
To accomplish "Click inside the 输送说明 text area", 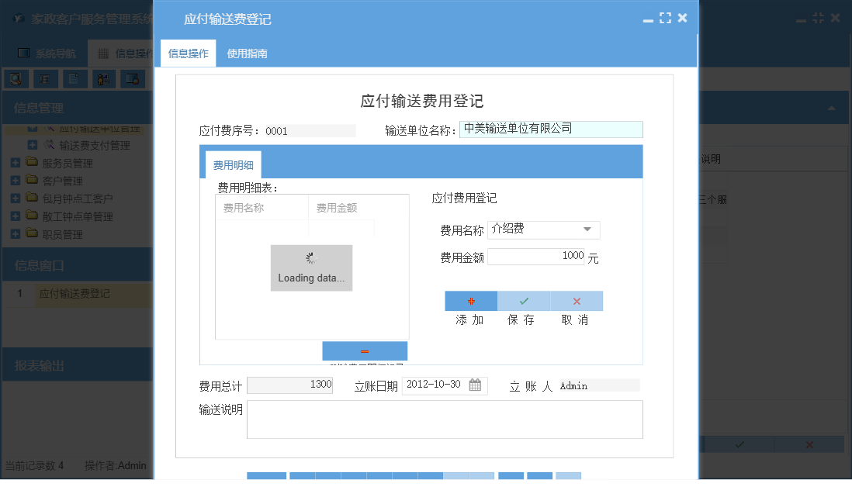I will point(445,419).
